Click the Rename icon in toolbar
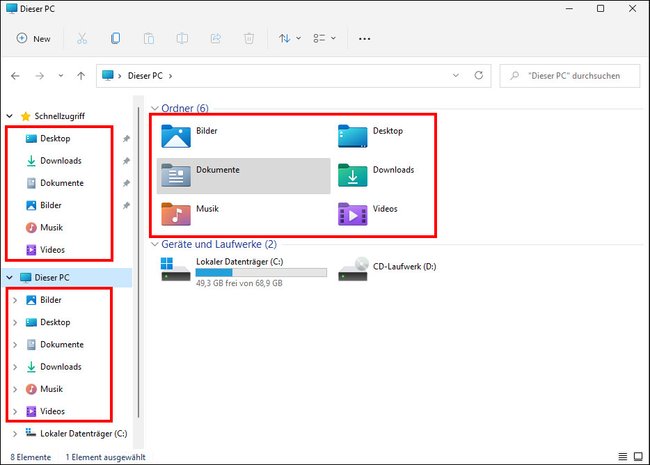The height and width of the screenshot is (465, 650). [x=182, y=39]
